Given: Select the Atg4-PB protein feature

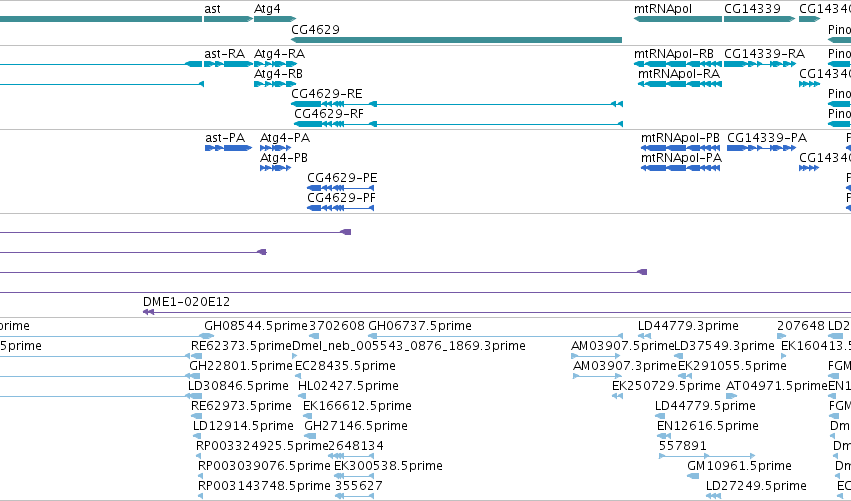Looking at the screenshot, I should [x=276, y=168].
